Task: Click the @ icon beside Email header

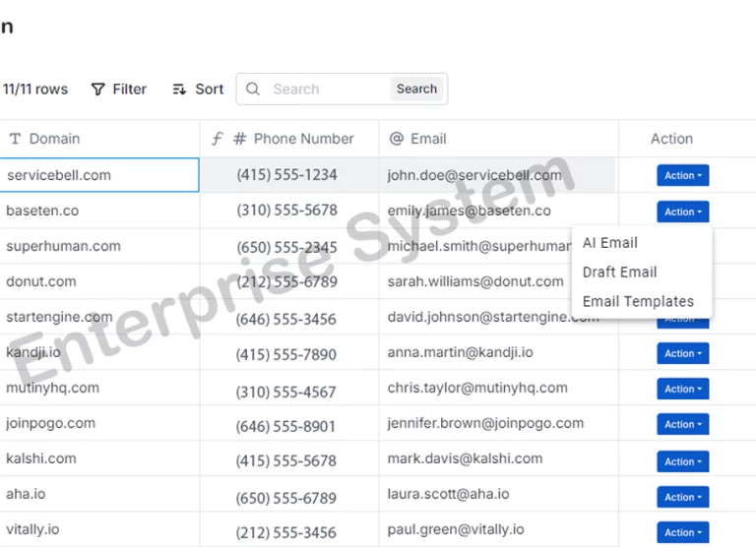Action: coord(397,139)
